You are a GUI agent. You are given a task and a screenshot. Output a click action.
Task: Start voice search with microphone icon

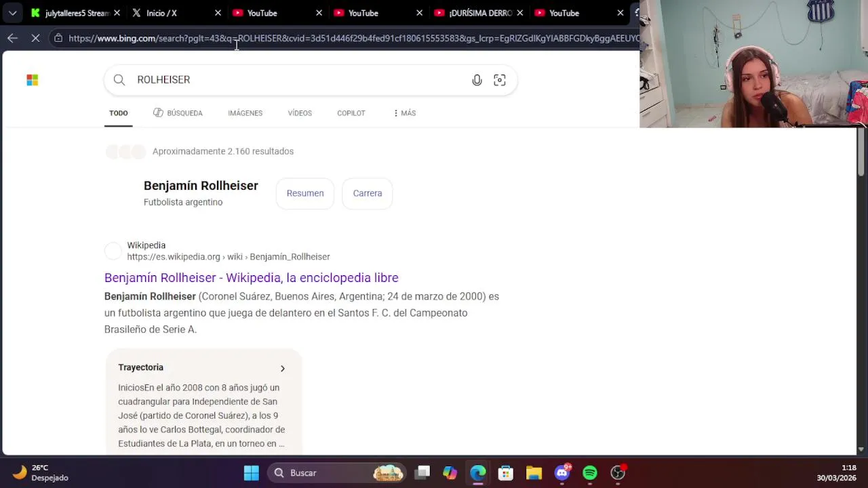[x=477, y=80]
